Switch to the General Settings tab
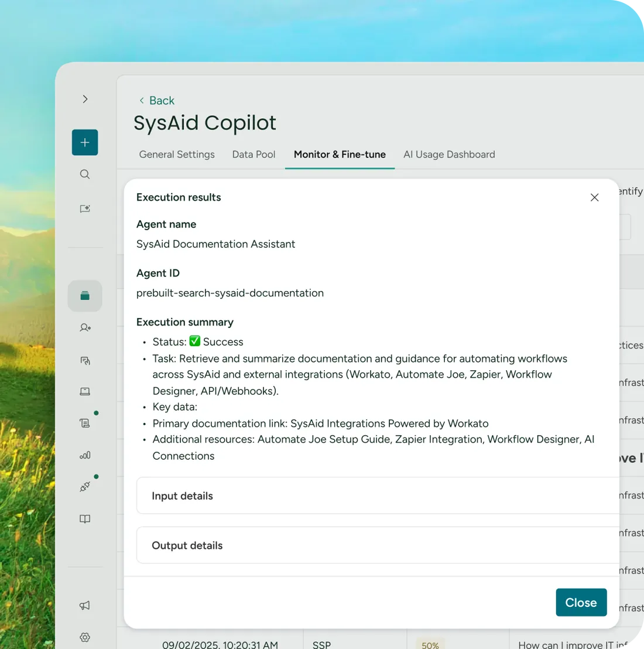Image resolution: width=644 pixels, height=649 pixels. click(x=177, y=155)
